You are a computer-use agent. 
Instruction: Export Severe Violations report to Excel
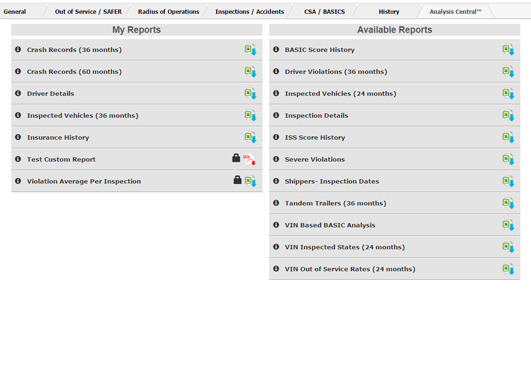point(508,160)
